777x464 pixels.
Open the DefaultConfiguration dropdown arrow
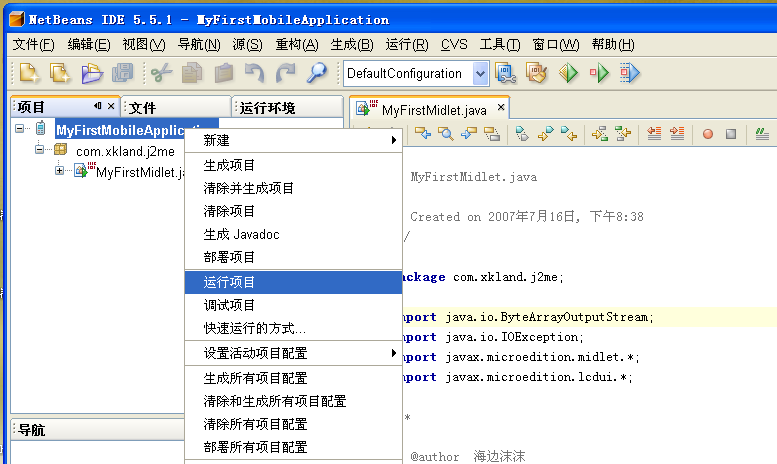click(480, 73)
